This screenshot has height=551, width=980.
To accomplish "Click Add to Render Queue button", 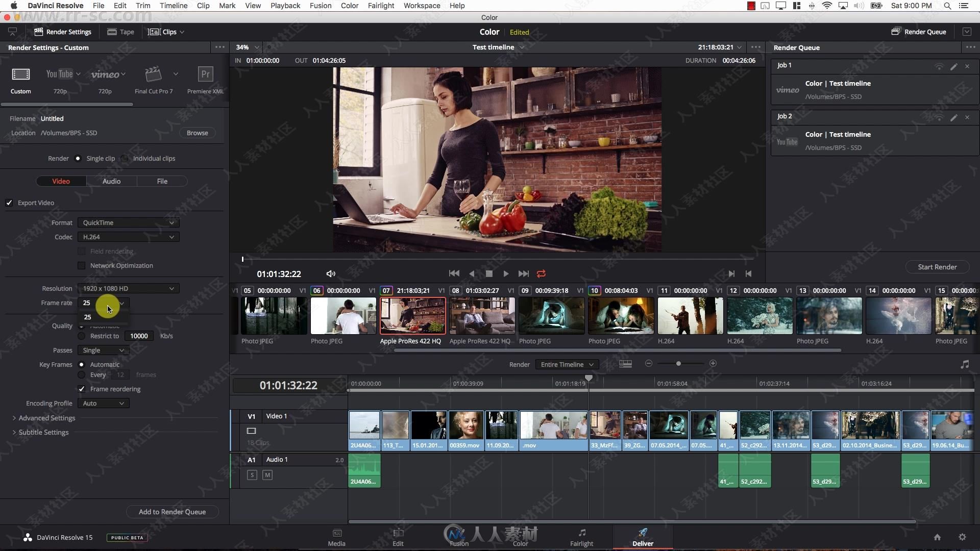I will click(x=173, y=511).
